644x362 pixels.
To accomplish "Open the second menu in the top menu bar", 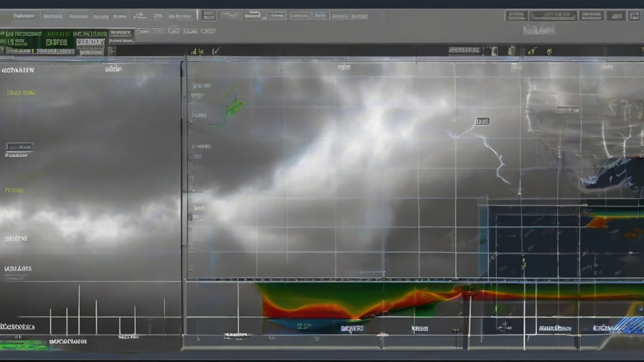I will coord(52,16).
